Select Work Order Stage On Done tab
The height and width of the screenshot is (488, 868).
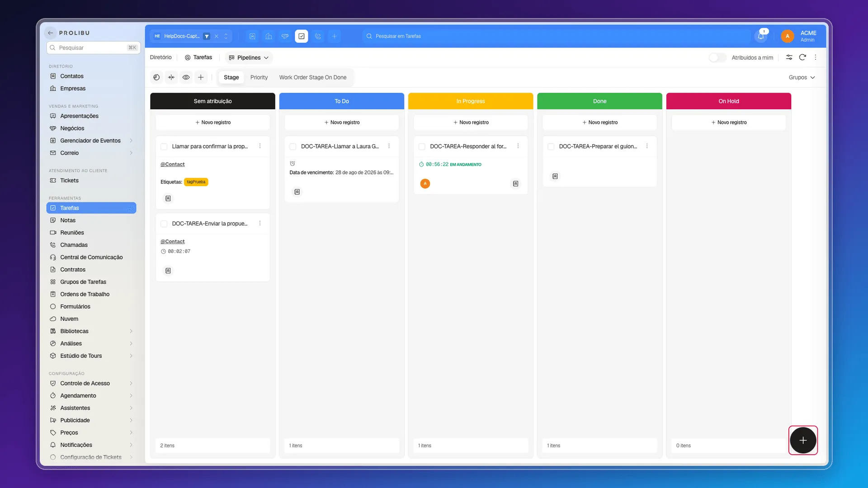pos(313,77)
